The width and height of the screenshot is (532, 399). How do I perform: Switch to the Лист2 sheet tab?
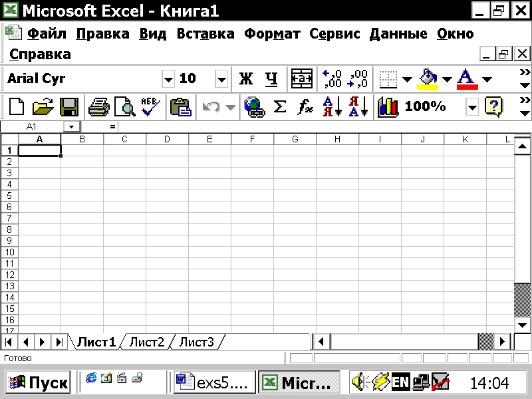(x=147, y=342)
